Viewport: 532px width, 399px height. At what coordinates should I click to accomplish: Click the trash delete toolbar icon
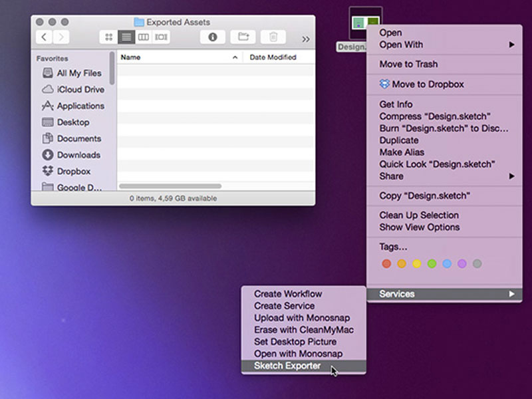point(273,37)
